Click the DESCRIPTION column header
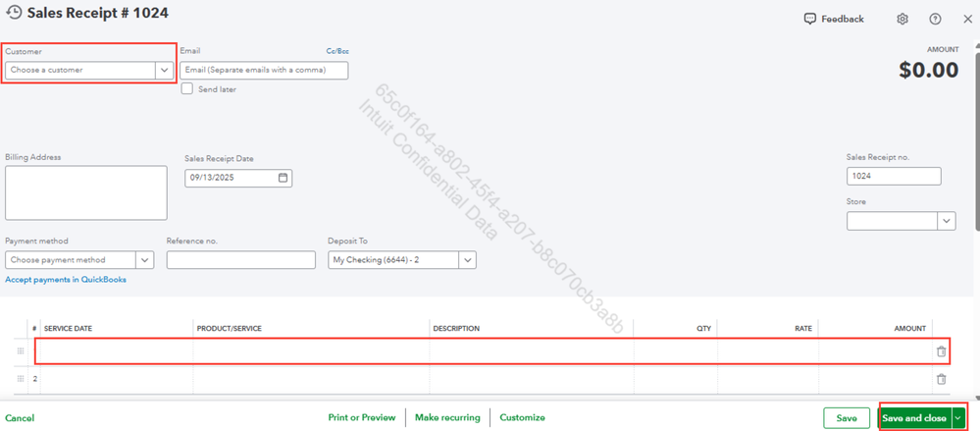 point(456,329)
